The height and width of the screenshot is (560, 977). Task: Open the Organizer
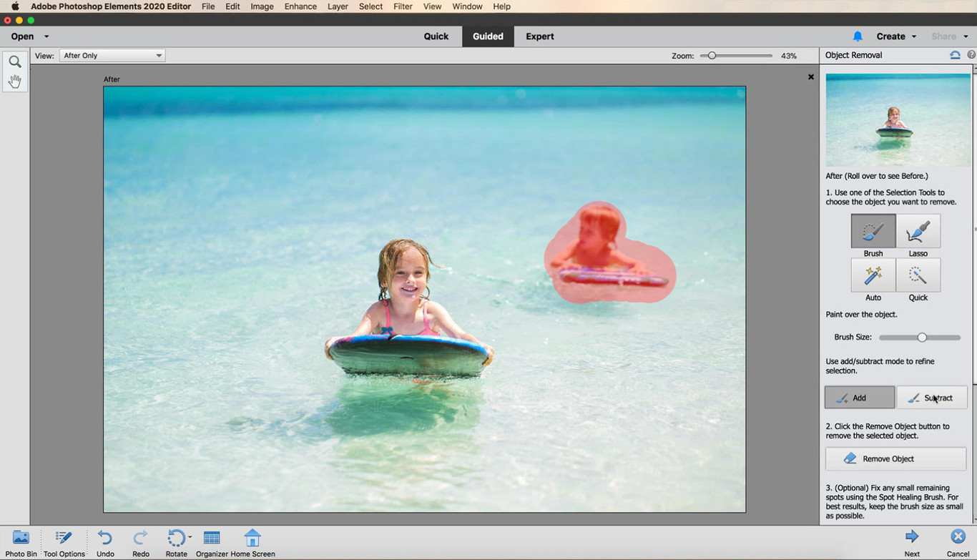(x=212, y=538)
